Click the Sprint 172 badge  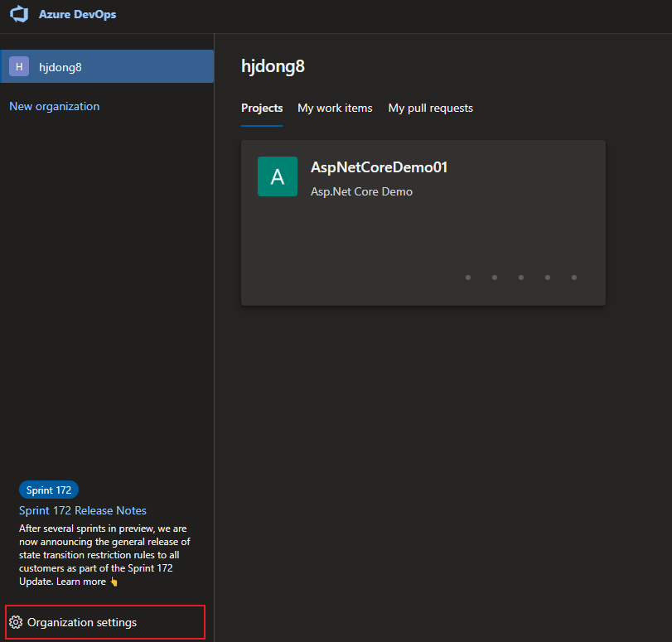point(49,490)
